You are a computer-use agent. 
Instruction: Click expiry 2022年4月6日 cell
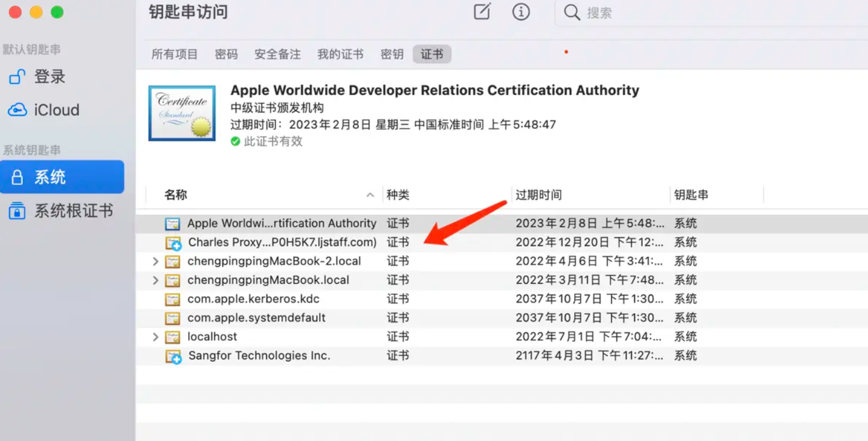[590, 261]
